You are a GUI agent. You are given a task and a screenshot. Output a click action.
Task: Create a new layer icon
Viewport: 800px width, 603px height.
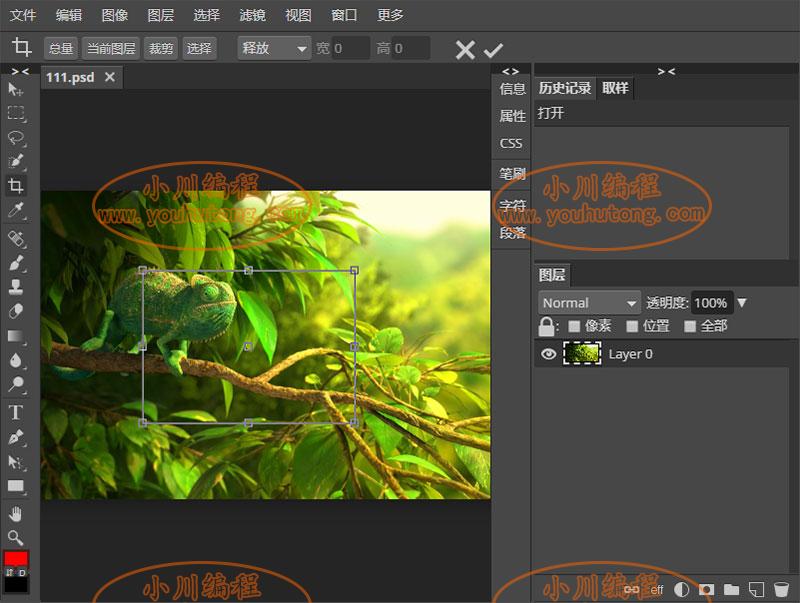tap(756, 590)
